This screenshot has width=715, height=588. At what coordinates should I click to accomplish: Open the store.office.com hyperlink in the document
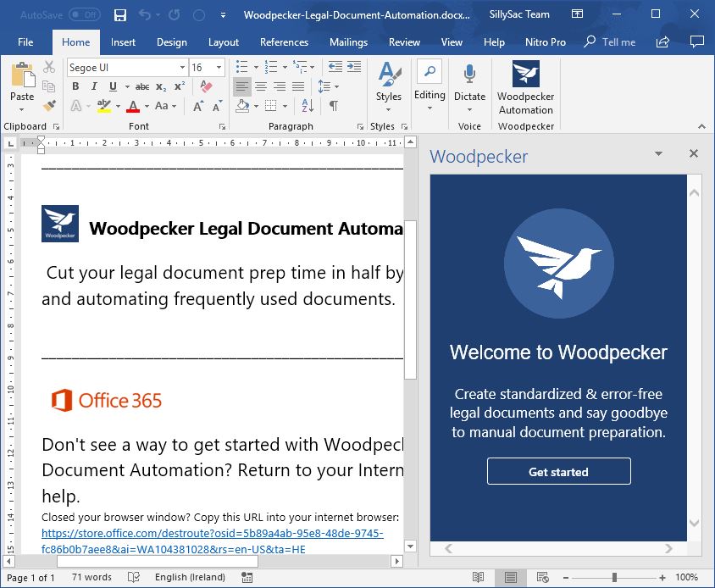212,534
